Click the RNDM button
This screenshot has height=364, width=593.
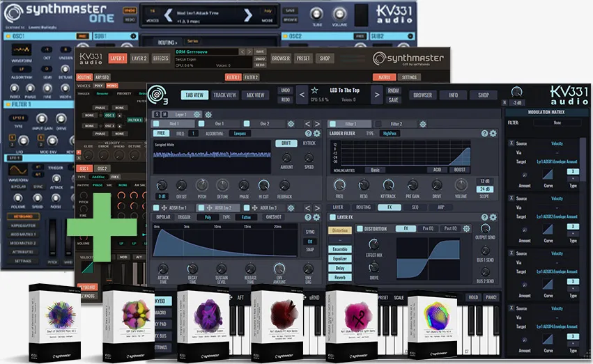[393, 90]
